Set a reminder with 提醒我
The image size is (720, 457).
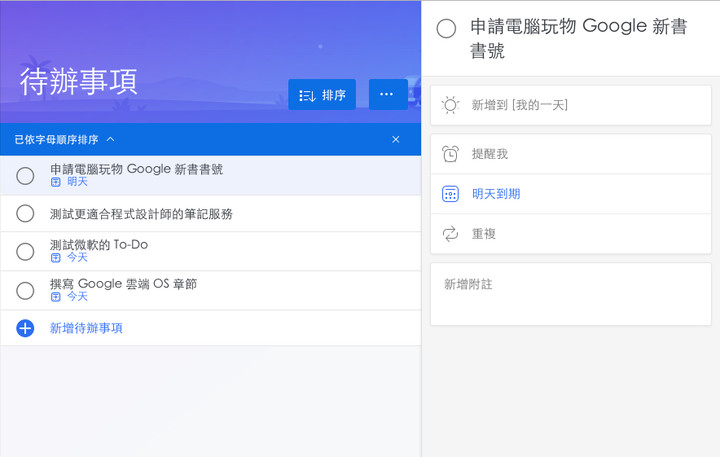[571, 154]
